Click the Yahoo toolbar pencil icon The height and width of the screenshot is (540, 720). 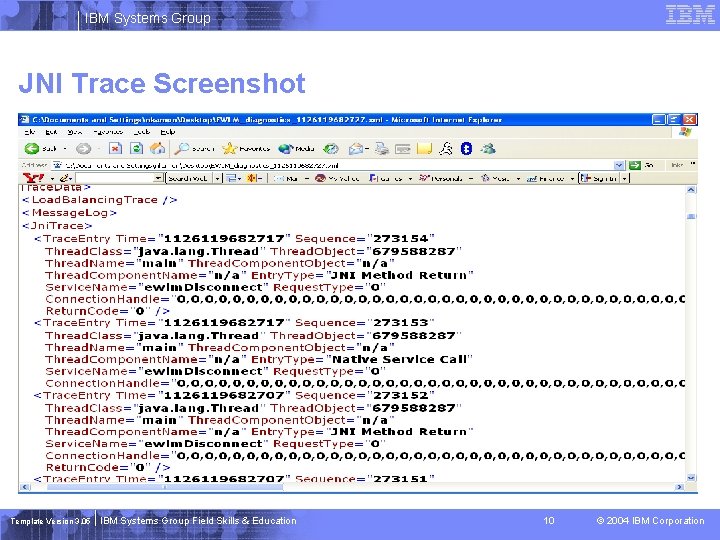pos(64,178)
